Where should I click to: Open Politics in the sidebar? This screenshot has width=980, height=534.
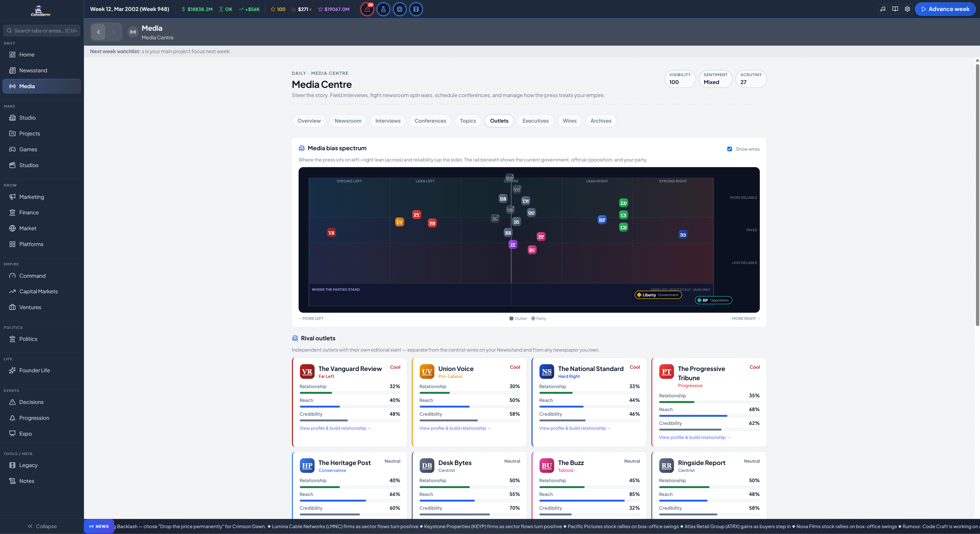(42, 339)
